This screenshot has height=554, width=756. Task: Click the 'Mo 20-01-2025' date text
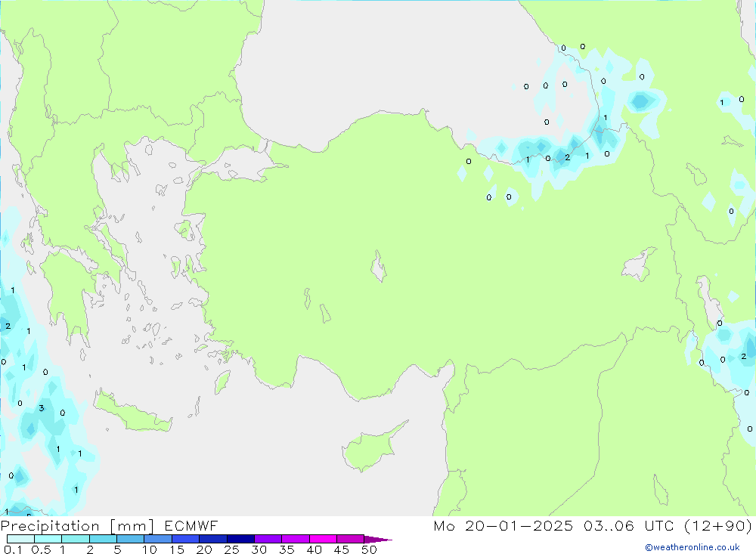click(x=503, y=525)
